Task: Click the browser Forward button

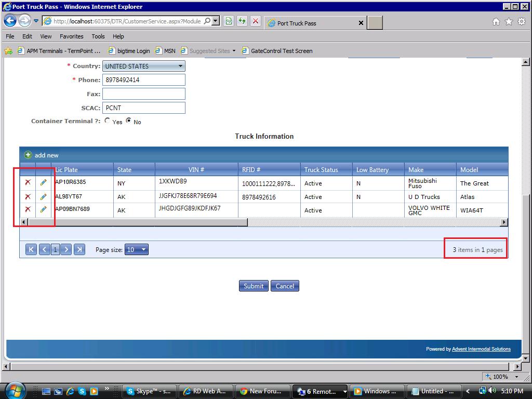Action: coord(24,21)
